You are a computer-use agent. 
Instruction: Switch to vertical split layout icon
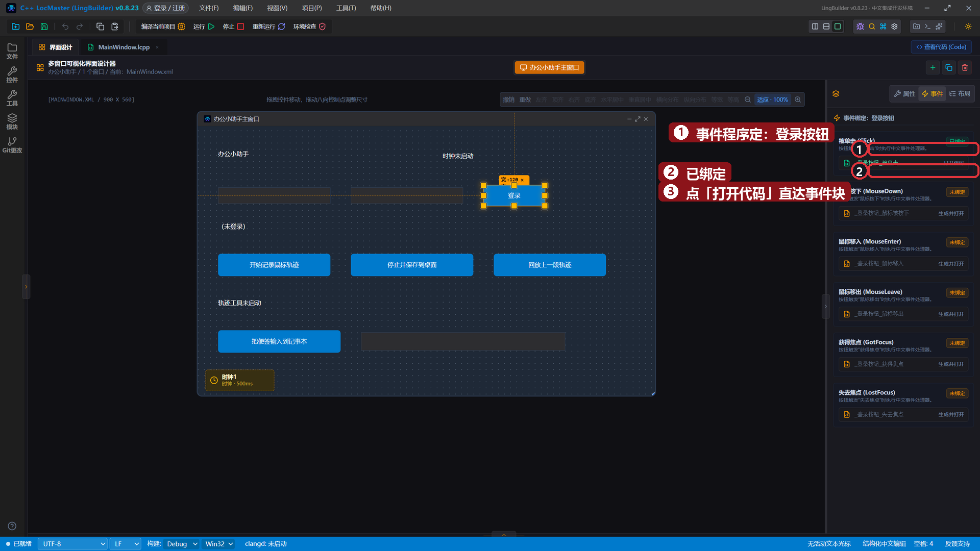815,27
